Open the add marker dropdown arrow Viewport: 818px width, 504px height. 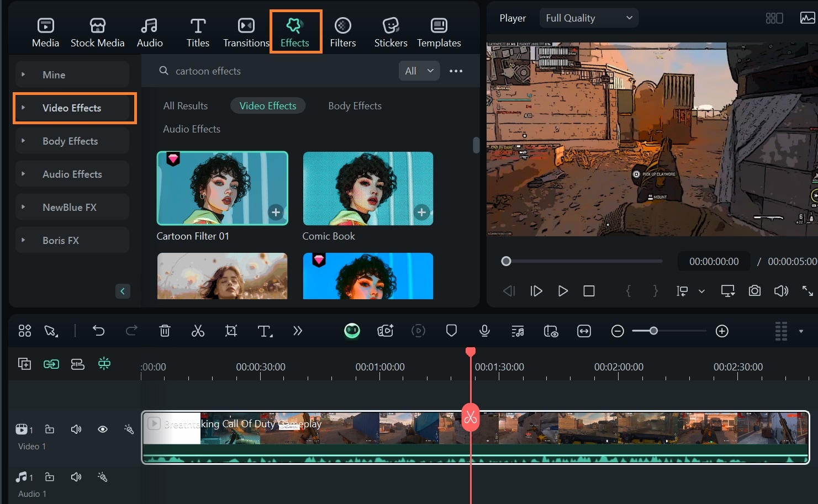(x=701, y=291)
